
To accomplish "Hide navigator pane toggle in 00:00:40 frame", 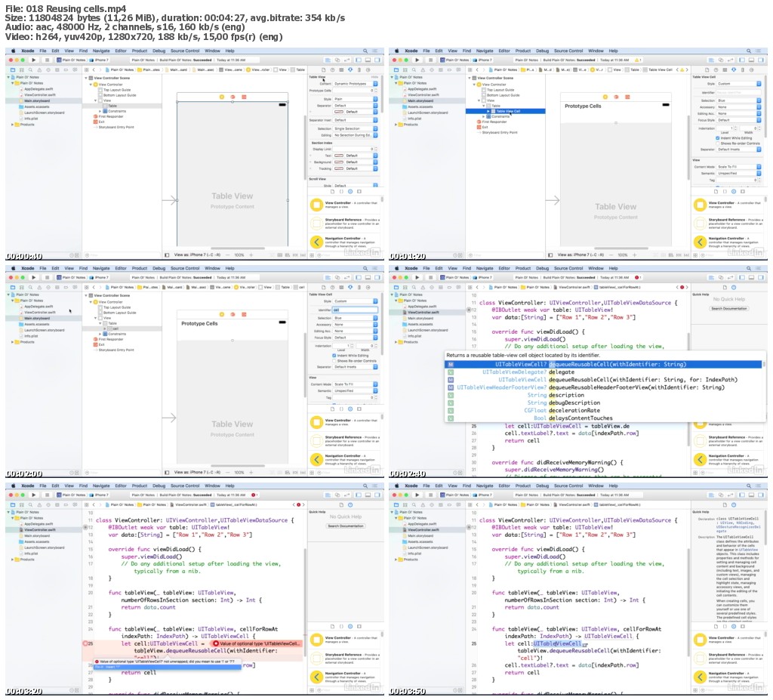I will (x=359, y=60).
